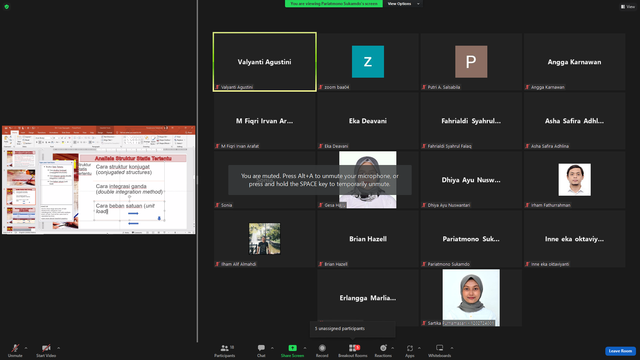Image resolution: width=640 pixels, height=360 pixels.
Task: Select Sartika participant photo tile
Action: click(471, 298)
